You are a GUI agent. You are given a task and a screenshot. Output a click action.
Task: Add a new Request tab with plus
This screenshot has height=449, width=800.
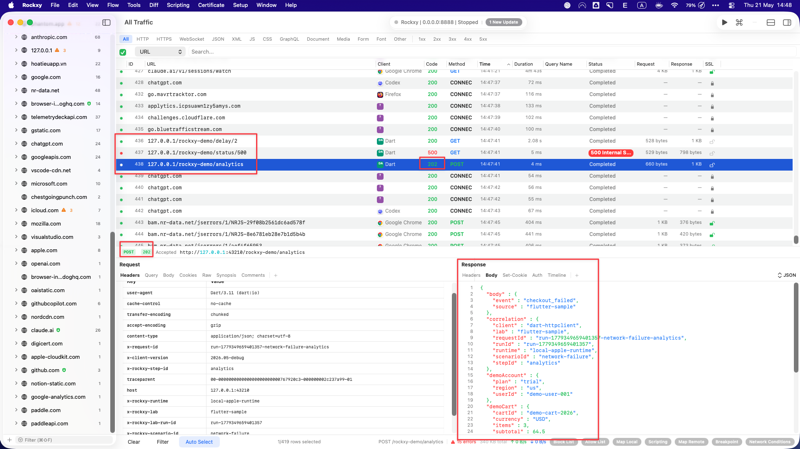[276, 275]
